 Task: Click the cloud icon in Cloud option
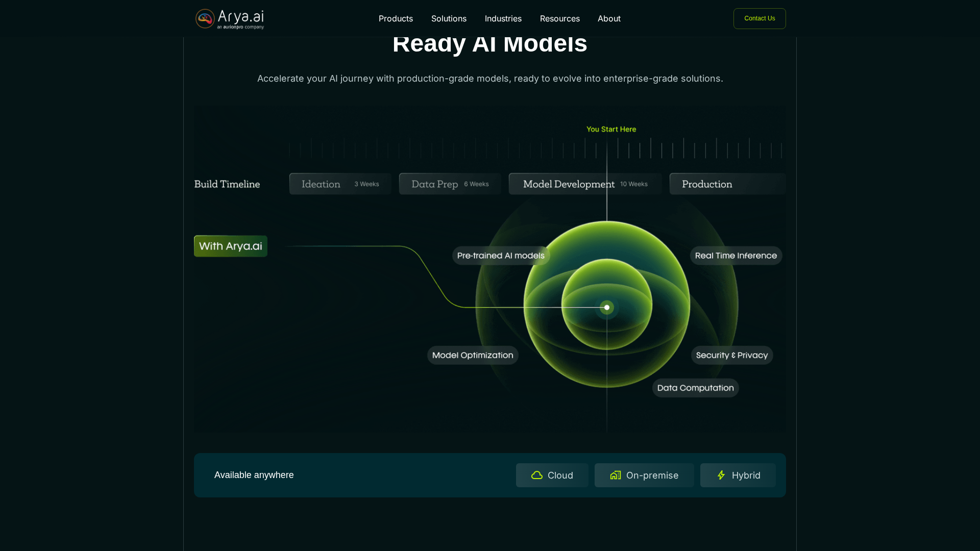pos(537,475)
